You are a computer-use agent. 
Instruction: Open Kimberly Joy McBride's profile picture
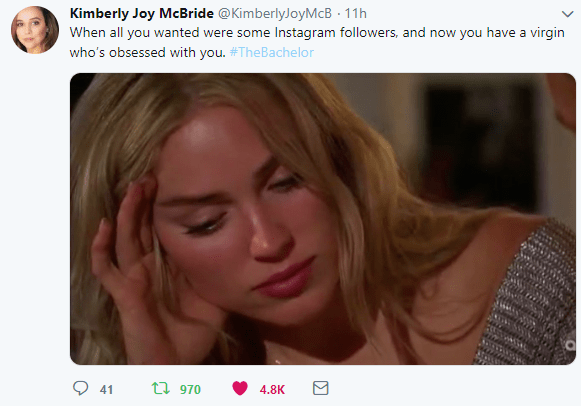tap(35, 30)
